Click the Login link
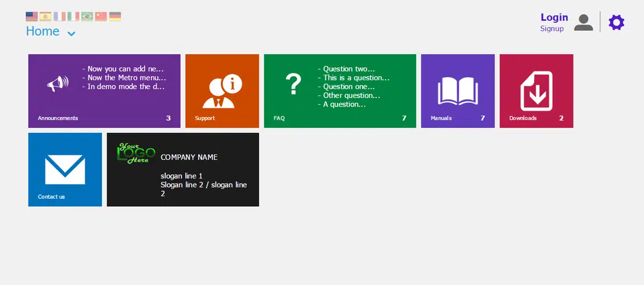644x285 pixels. (554, 18)
